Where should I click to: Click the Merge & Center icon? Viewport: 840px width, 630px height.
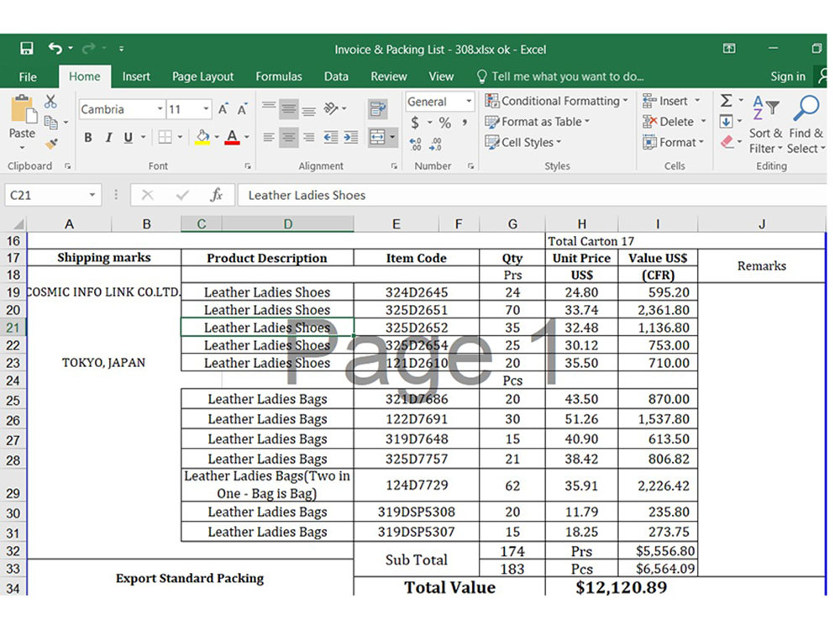click(x=378, y=137)
